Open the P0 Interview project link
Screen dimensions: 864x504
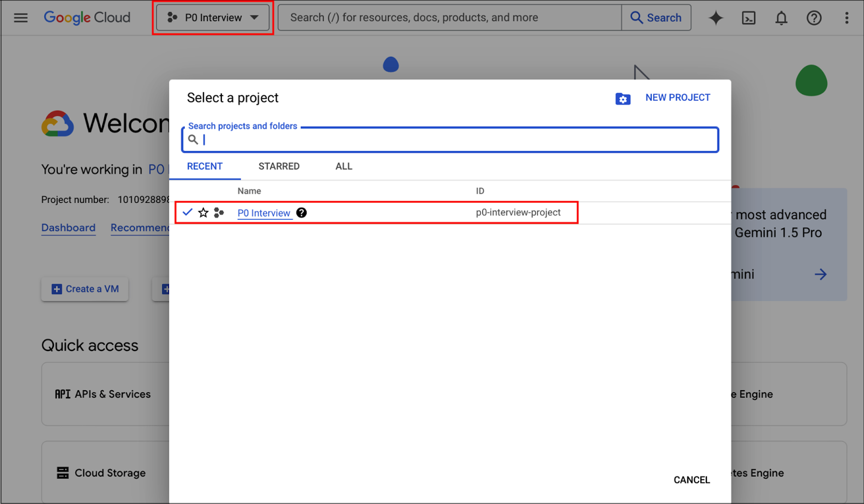(264, 213)
